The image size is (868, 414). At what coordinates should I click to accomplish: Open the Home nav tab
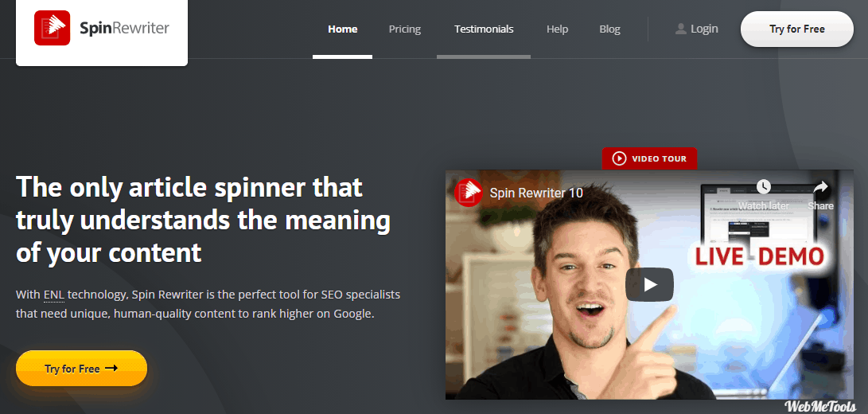pos(343,29)
